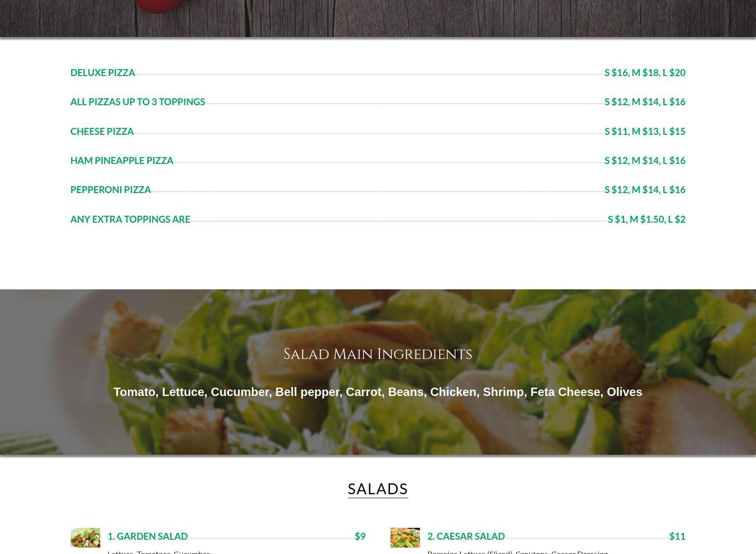The width and height of the screenshot is (756, 554).
Task: Click the Salad Main Ingredients heading
Action: pyautogui.click(x=378, y=354)
